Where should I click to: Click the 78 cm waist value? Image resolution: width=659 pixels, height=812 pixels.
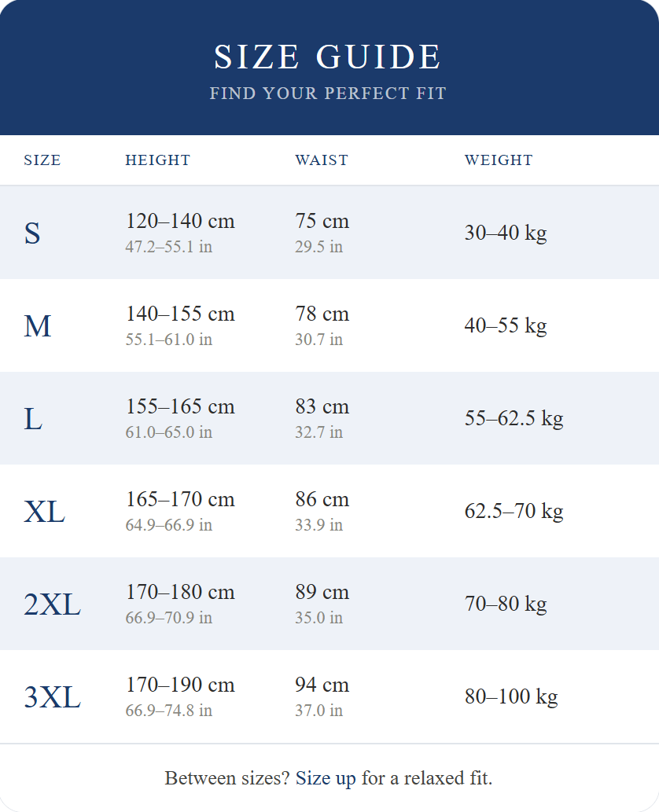pyautogui.click(x=322, y=314)
